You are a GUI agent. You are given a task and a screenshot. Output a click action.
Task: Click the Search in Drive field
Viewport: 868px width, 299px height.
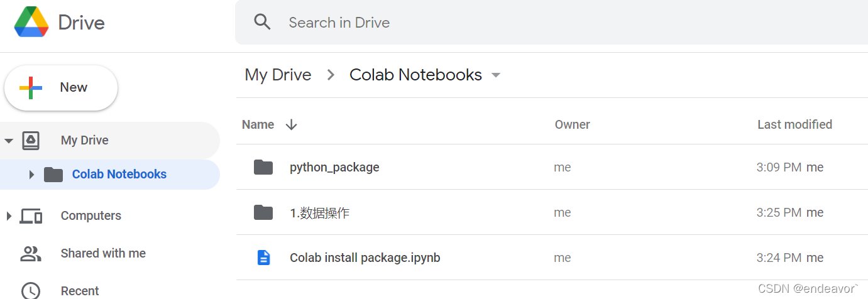pyautogui.click(x=440, y=23)
